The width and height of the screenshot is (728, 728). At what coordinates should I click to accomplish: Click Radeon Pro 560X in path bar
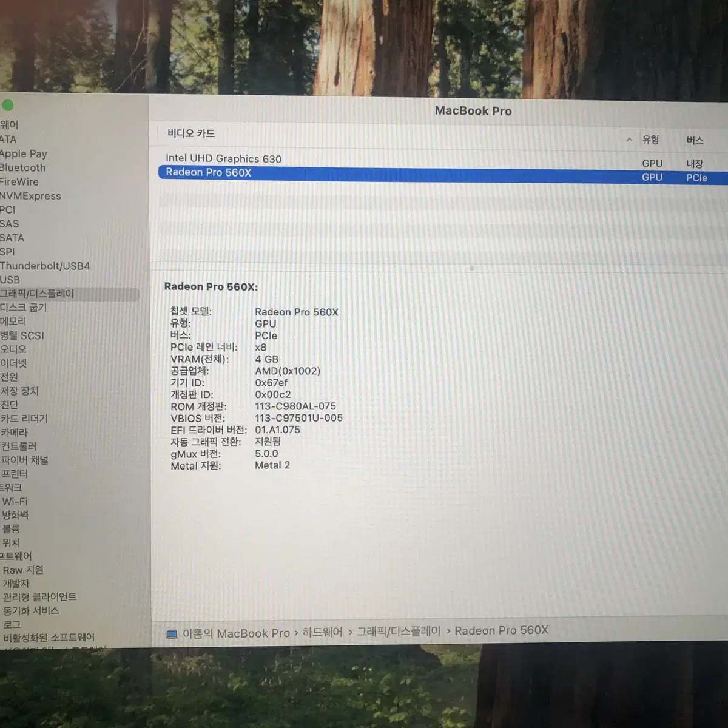(x=502, y=630)
